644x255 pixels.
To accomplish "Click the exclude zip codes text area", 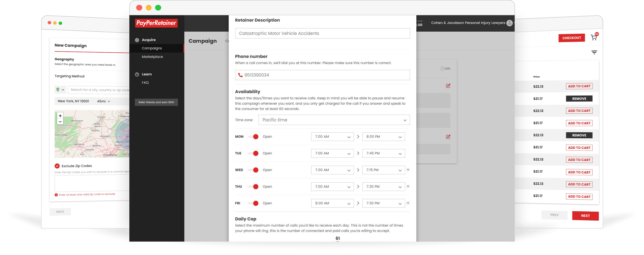I will [92, 183].
